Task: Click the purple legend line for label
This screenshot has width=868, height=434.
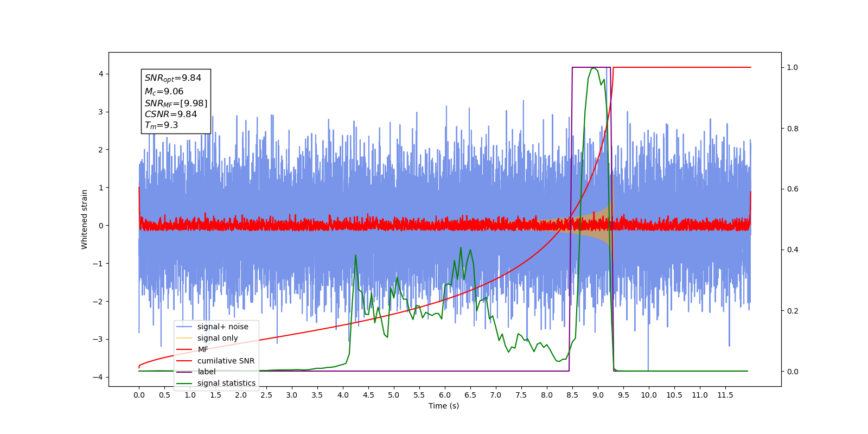Action: point(184,372)
